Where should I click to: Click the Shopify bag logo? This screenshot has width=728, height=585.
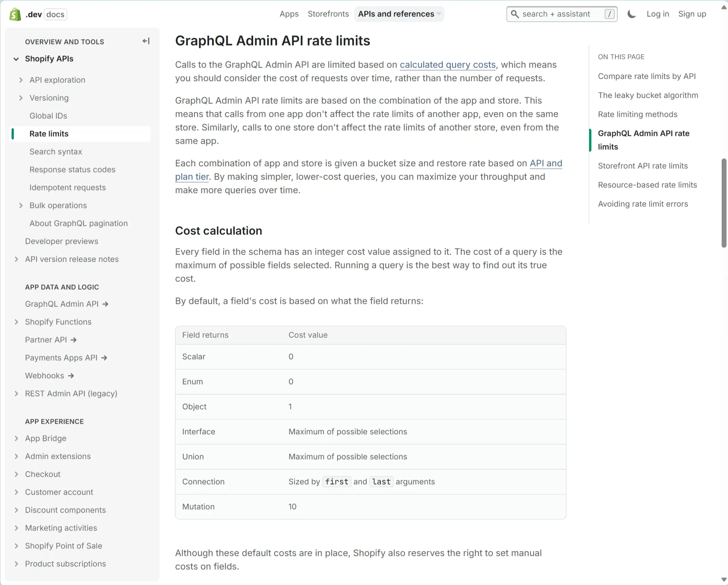tap(15, 14)
